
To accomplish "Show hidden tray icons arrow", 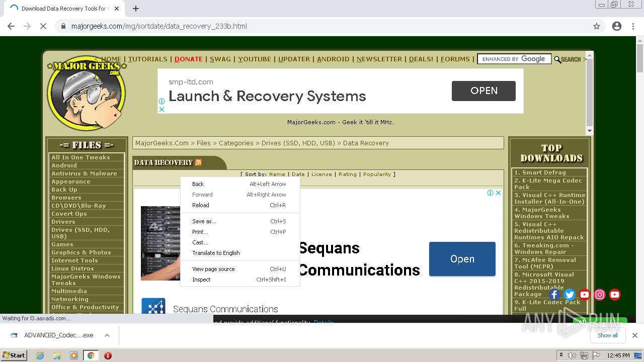I will click(x=561, y=355).
